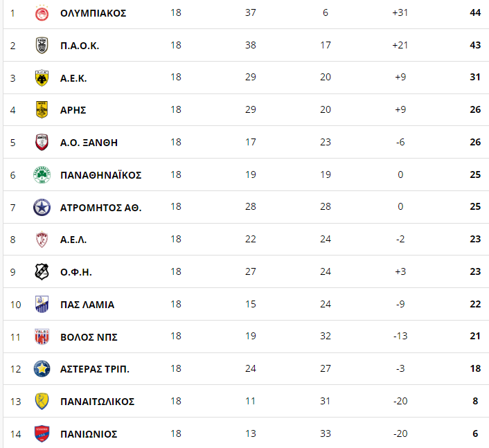489x448 pixels.
Task: Click the Panathinaikos green shamrock logo
Action: tap(42, 175)
